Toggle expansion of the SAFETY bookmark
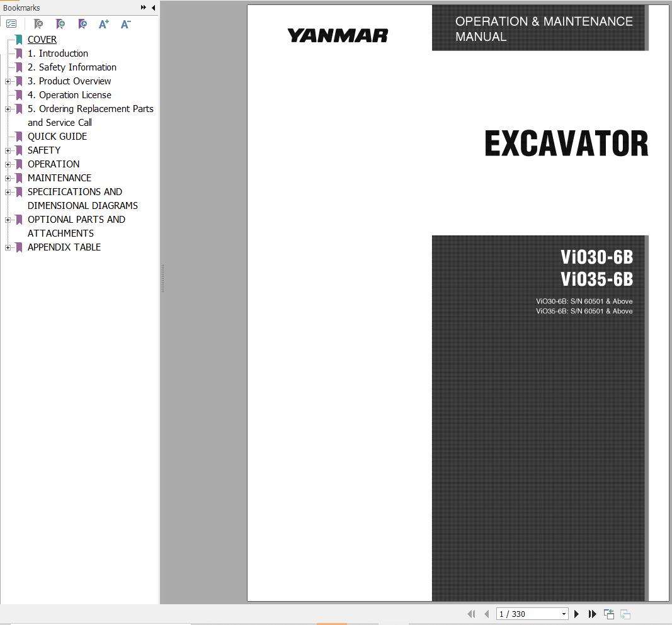This screenshot has height=625, width=672. [x=7, y=150]
